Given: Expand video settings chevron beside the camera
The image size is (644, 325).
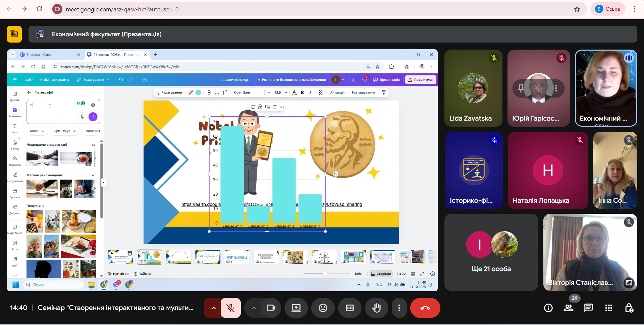Looking at the screenshot, I should [254, 308].
